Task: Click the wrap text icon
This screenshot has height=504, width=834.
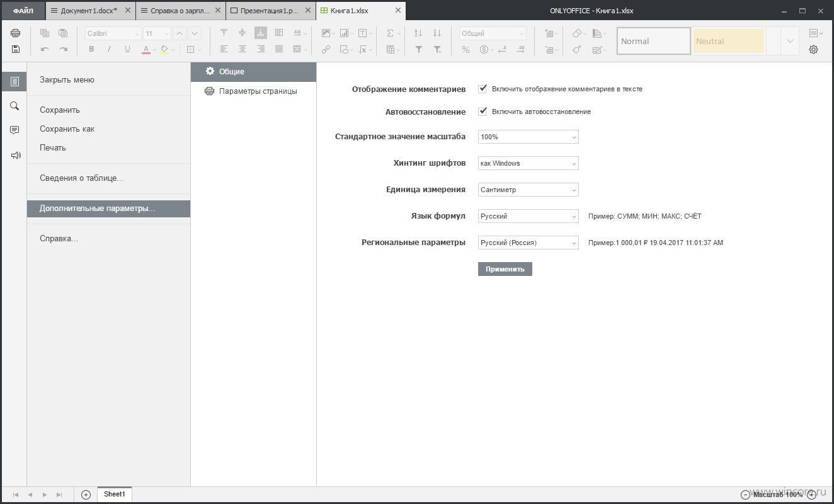Action: 279,33
